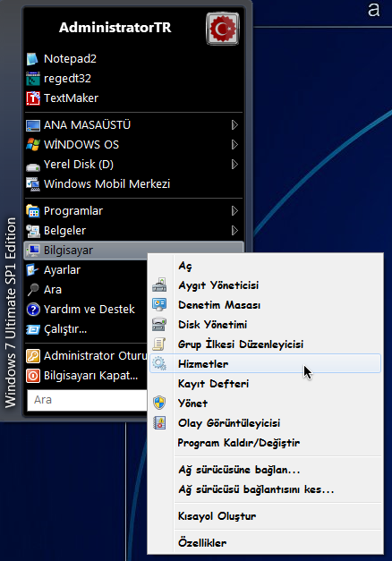392x561 pixels.
Task: Open Özellikler from the context menu
Action: 265,543
